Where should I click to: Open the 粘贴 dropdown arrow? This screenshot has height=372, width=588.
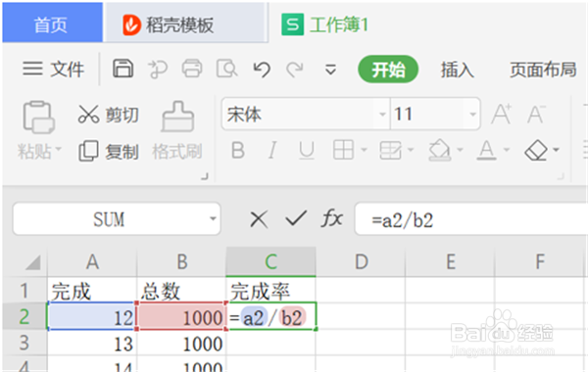59,149
